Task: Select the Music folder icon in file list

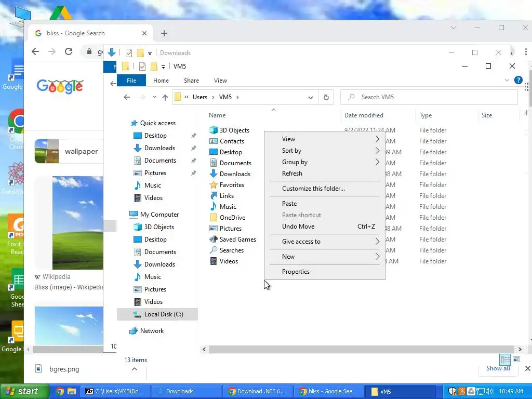Action: click(214, 207)
